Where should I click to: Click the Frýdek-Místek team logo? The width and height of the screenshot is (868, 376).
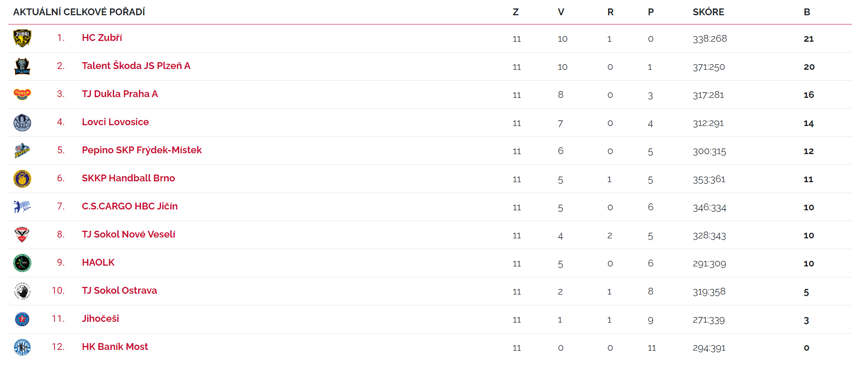pos(22,150)
